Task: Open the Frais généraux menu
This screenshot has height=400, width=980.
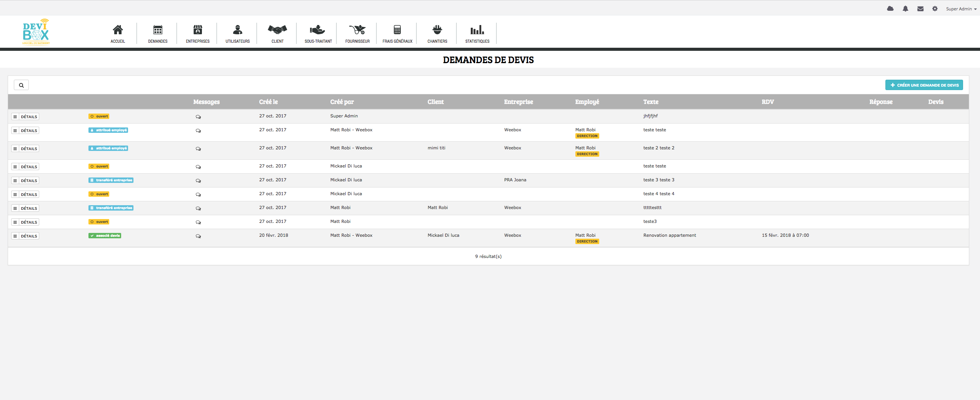Action: [397, 34]
